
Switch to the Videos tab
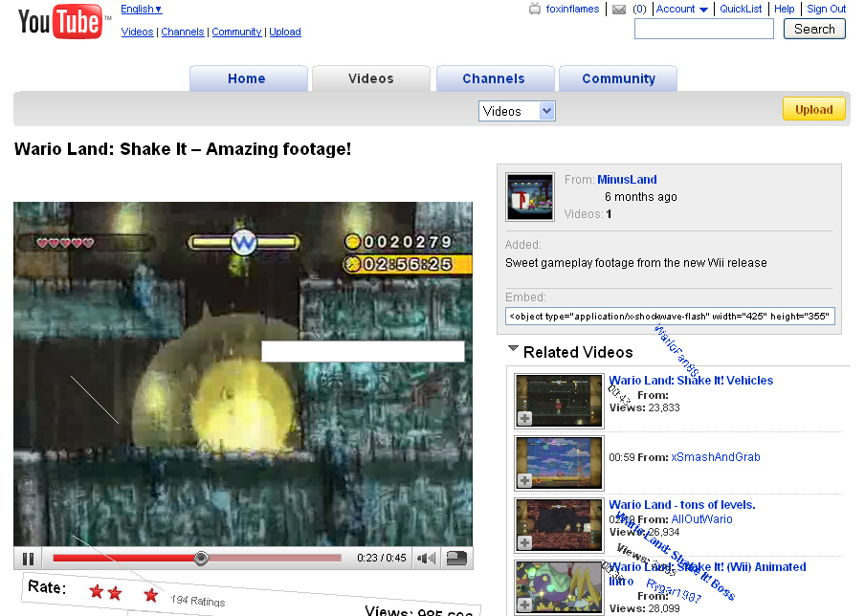[370, 78]
